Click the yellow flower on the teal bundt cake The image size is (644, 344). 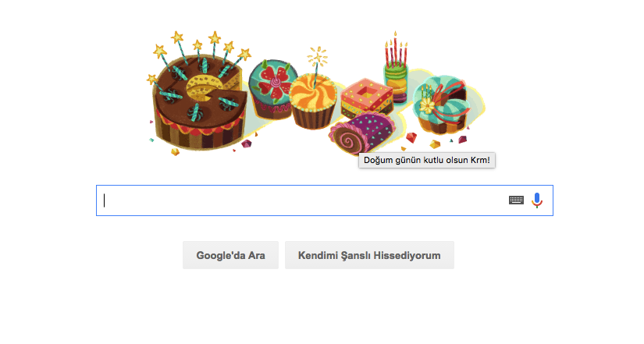(427, 105)
